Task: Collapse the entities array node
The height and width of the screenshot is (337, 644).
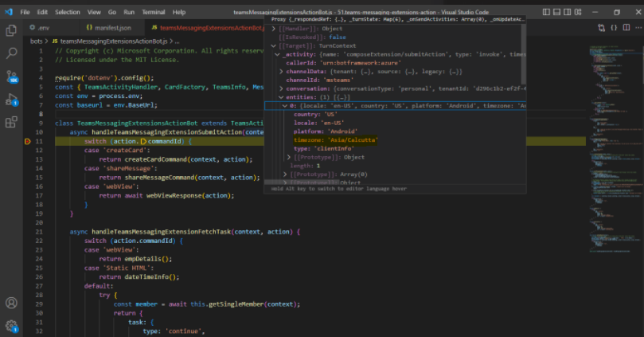Action: pyautogui.click(x=281, y=97)
